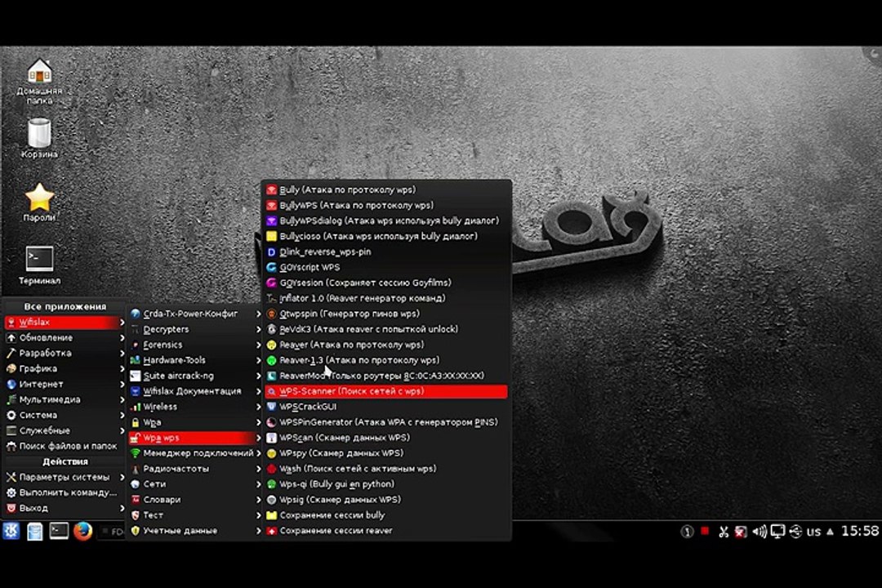Expand the Мультимедиа submenu
The image size is (882, 588).
(x=65, y=399)
